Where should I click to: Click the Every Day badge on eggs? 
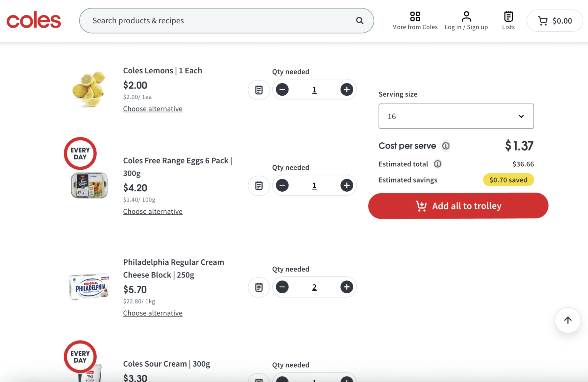[x=80, y=154]
